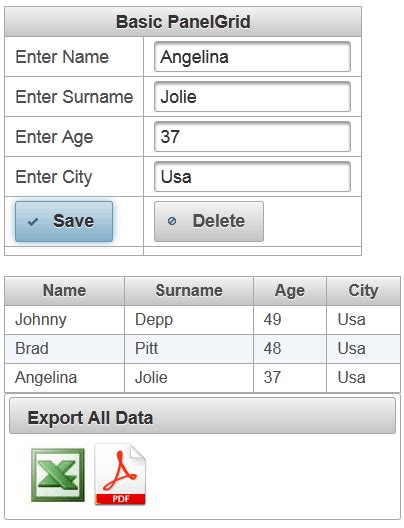Delete the current entry
This screenshot has width=404, height=528.
pos(209,221)
